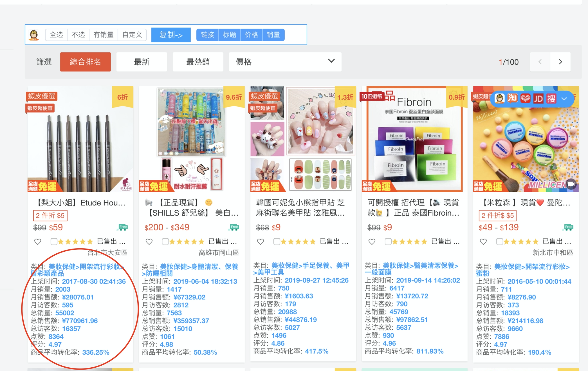The image size is (588, 371).
Task: Go to the next results page arrow
Action: pos(560,62)
